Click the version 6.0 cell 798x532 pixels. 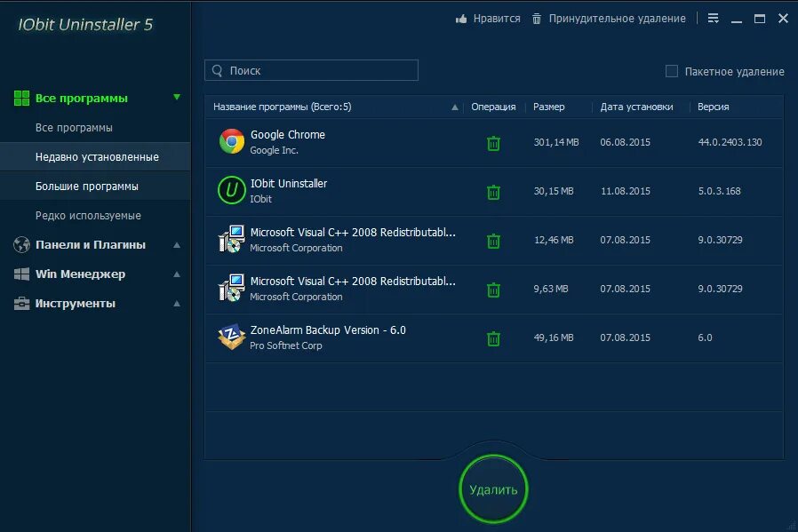pyautogui.click(x=705, y=337)
